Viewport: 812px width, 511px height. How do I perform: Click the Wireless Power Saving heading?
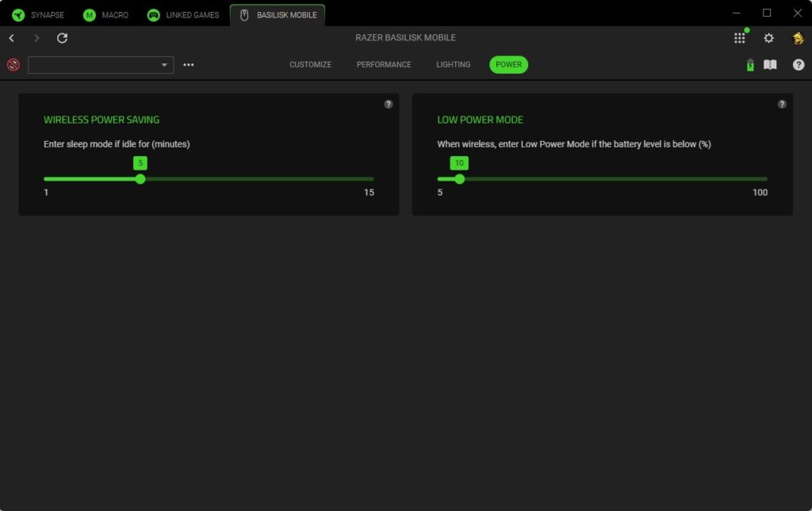coord(101,120)
